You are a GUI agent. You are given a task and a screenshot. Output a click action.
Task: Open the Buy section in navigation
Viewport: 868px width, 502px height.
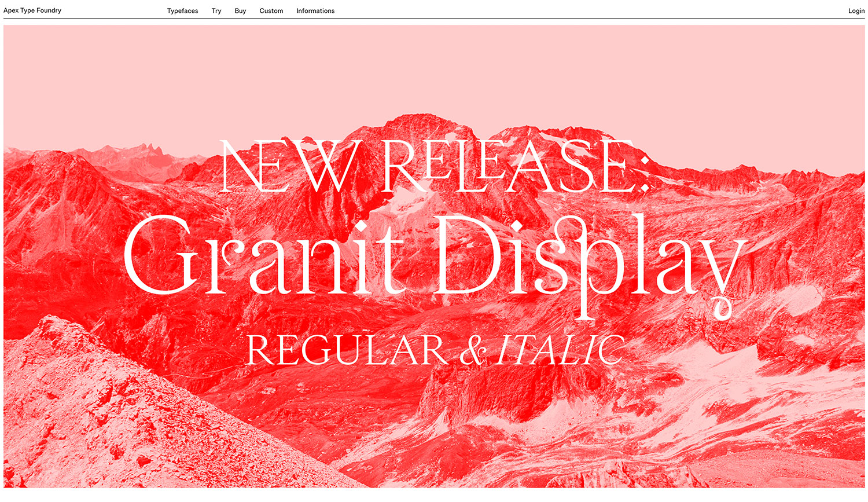240,11
